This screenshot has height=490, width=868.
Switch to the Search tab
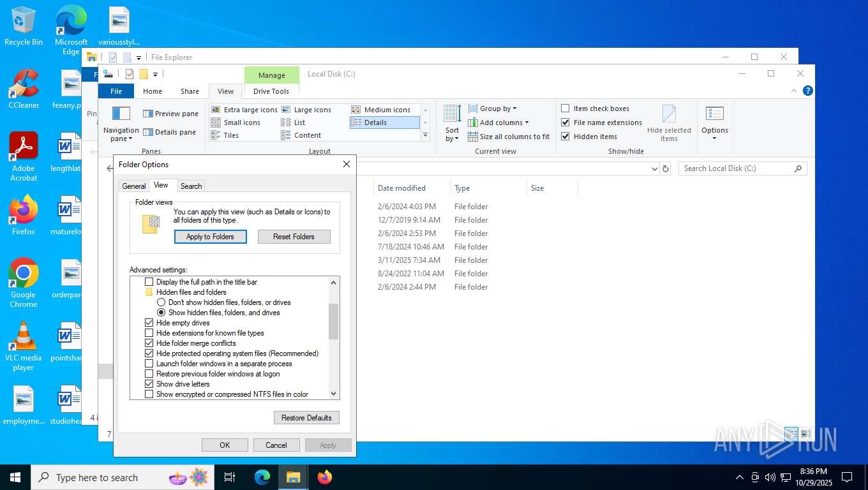coord(191,186)
